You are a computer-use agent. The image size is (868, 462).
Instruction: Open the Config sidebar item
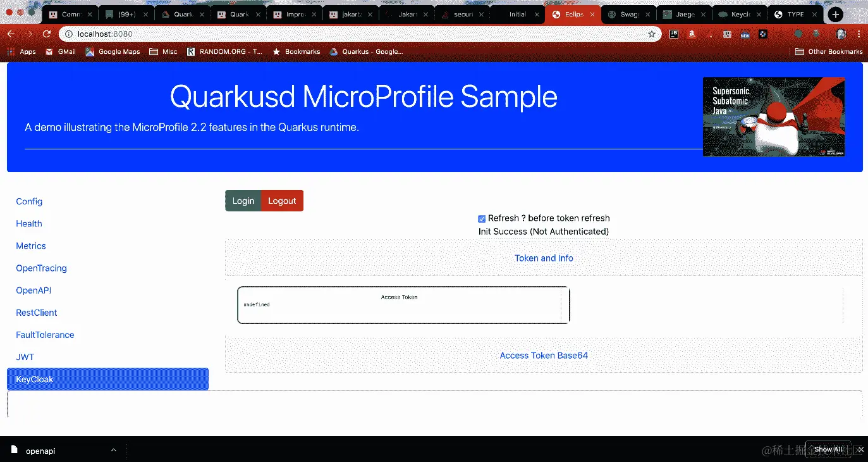29,201
